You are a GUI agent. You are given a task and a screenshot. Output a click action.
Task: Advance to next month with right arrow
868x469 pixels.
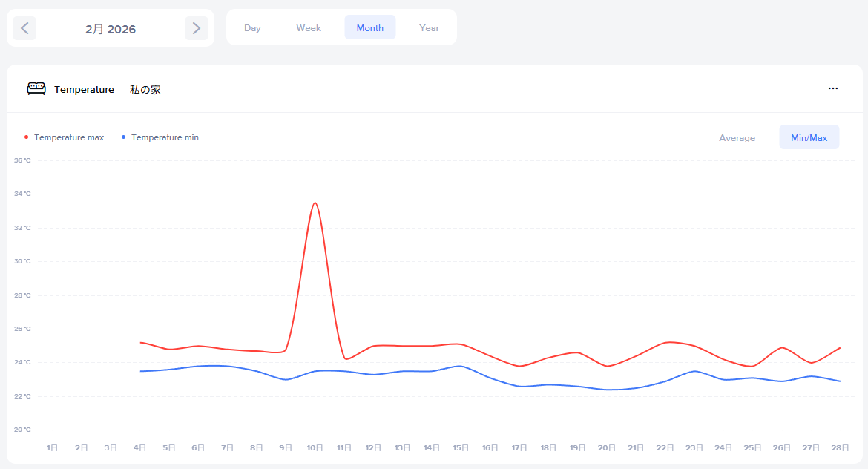coord(196,28)
